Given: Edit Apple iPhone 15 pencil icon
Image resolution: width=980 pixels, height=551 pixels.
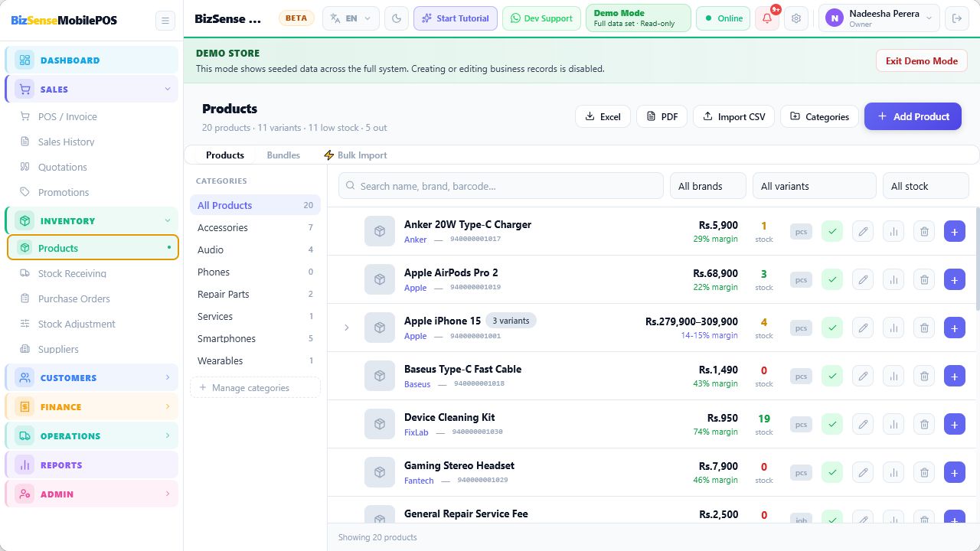Looking at the screenshot, I should coord(863,328).
